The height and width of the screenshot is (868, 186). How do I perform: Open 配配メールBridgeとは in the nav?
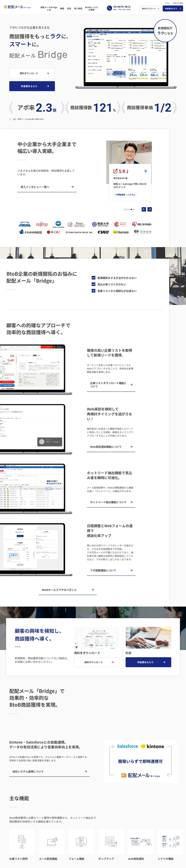(49, 8)
